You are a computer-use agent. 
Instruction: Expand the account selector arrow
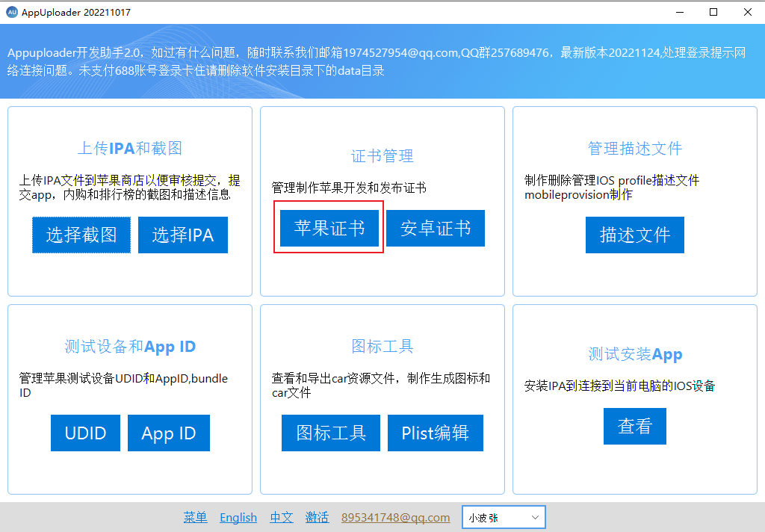pos(533,516)
